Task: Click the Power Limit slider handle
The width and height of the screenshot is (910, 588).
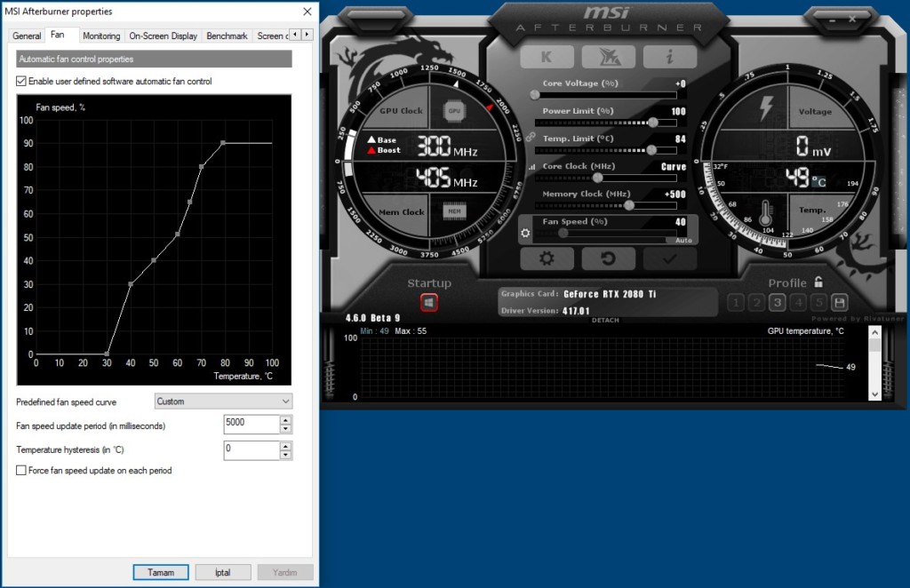Action: pos(653,123)
